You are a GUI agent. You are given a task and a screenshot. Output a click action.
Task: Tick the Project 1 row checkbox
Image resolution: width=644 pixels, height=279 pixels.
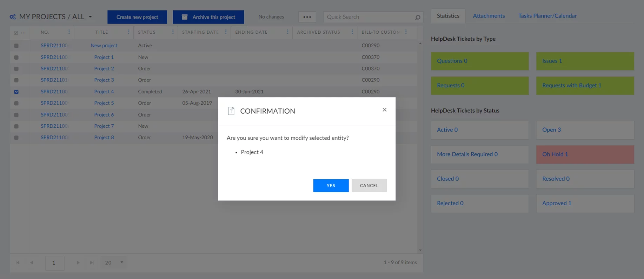(16, 57)
